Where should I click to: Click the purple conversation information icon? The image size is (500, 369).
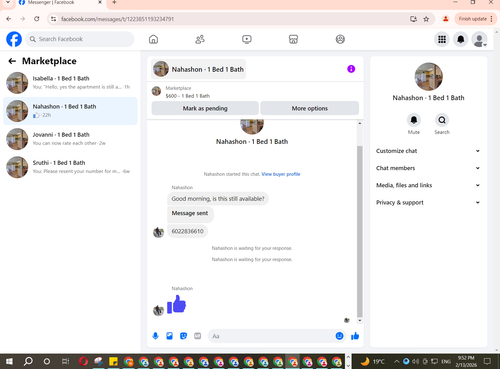pos(351,69)
